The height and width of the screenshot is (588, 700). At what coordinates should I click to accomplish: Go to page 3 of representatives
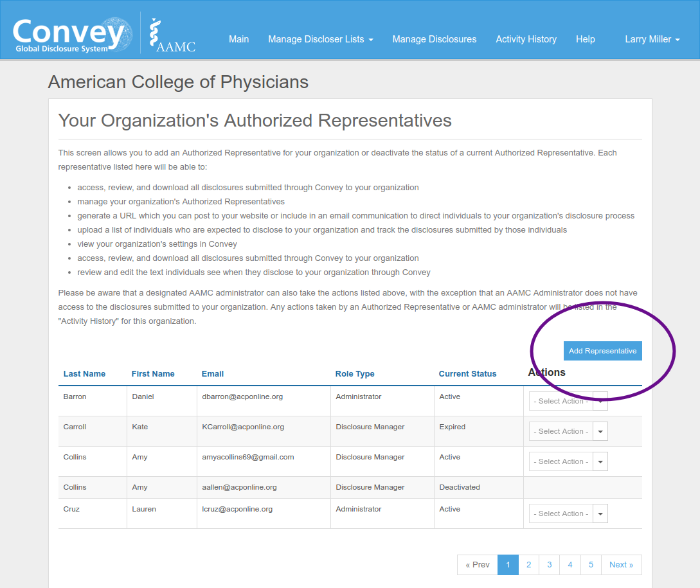click(x=550, y=565)
